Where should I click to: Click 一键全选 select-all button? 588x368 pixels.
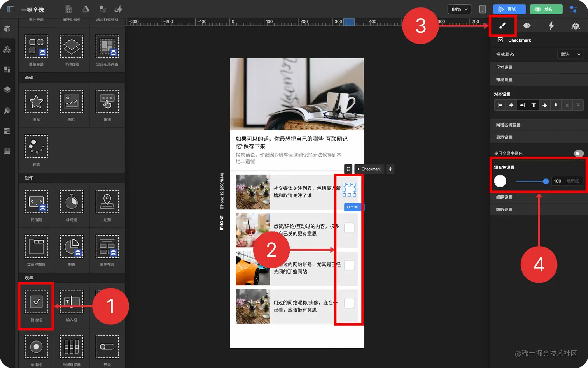[33, 10]
